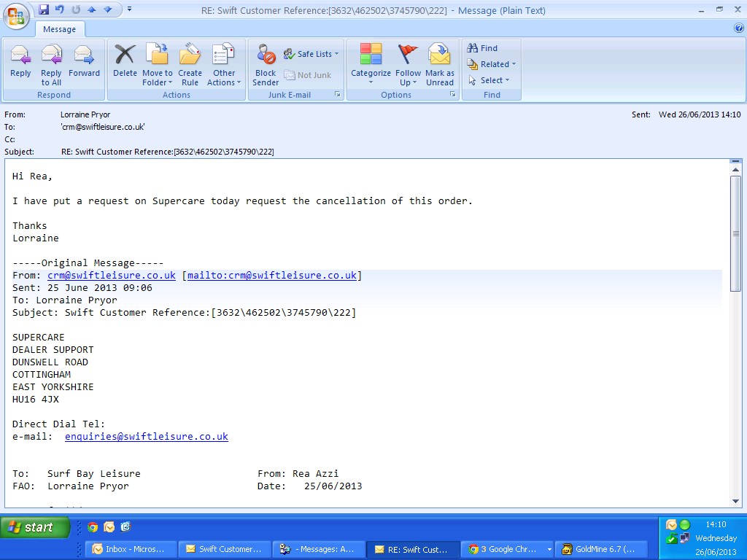
Task: Click the Not Junk button
Action: click(x=308, y=75)
